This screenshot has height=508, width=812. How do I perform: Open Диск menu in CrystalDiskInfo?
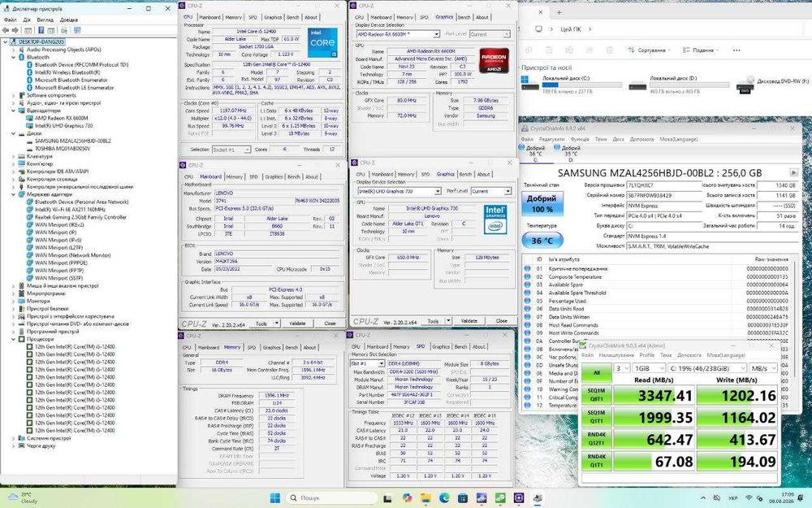click(618, 140)
